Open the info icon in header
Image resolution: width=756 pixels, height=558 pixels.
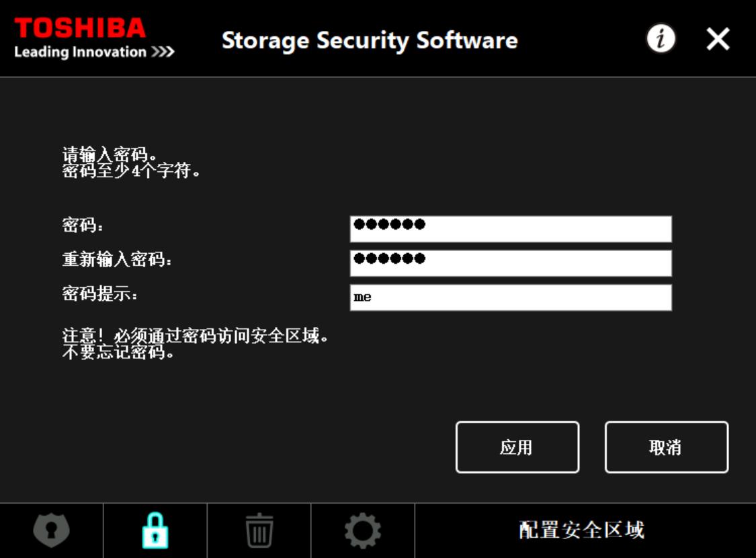click(x=661, y=39)
